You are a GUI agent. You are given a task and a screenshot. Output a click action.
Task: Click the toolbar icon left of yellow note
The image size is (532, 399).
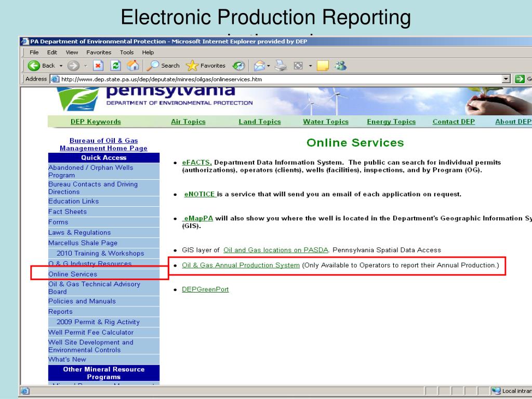298,65
